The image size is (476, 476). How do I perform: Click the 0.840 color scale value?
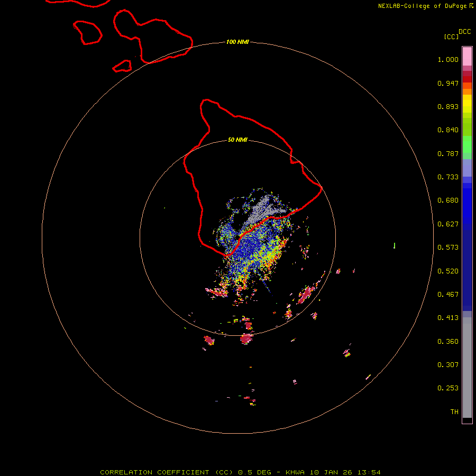pyautogui.click(x=448, y=130)
